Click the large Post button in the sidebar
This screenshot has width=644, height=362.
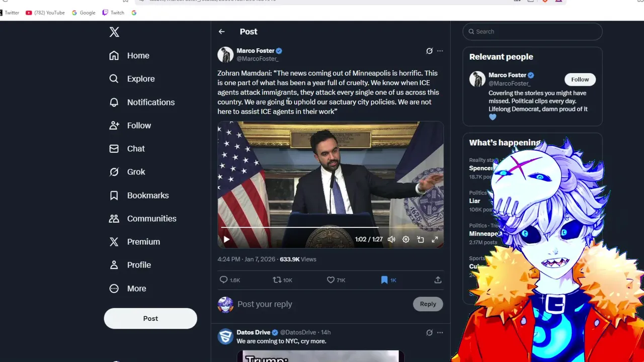point(150,318)
